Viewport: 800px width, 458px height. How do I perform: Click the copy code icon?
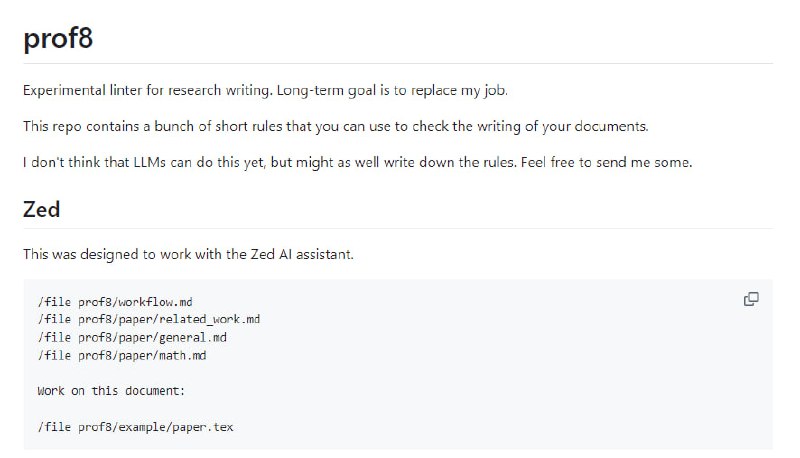[751, 299]
